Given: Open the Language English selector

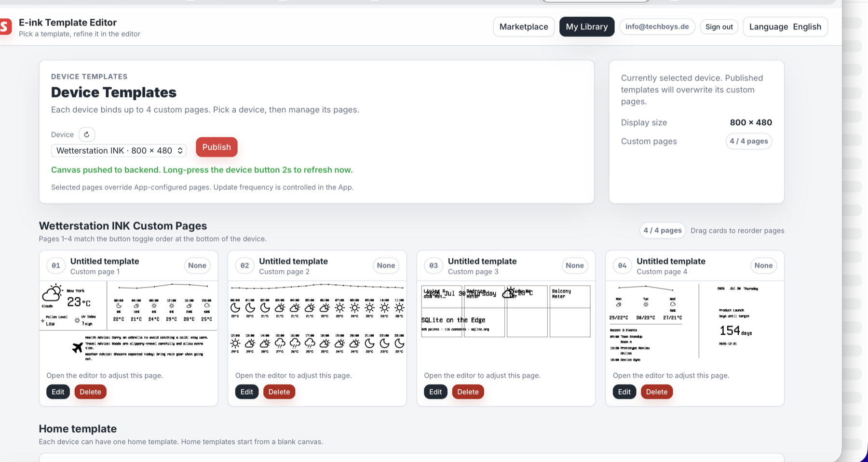Looking at the screenshot, I should pyautogui.click(x=785, y=26).
